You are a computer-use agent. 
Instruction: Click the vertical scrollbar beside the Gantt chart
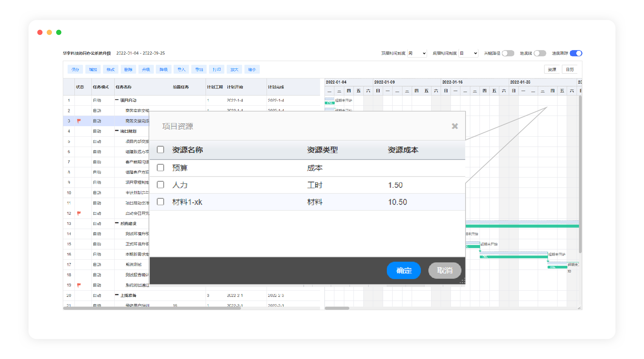pos(580,174)
